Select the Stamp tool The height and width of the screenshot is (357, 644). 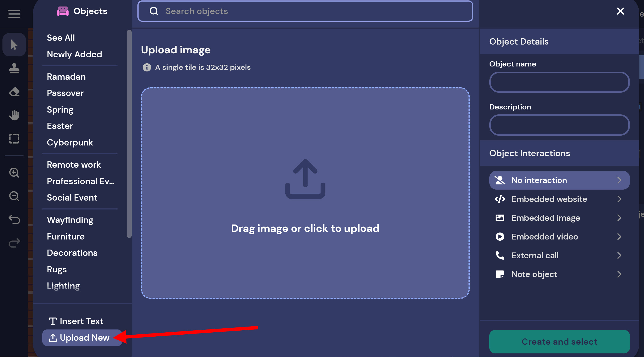pyautogui.click(x=14, y=68)
